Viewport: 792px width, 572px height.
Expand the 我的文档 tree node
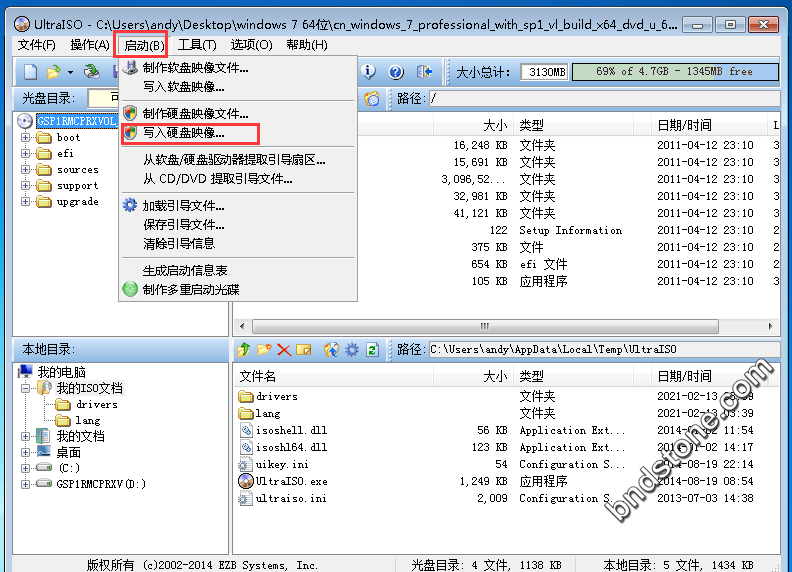pos(25,436)
